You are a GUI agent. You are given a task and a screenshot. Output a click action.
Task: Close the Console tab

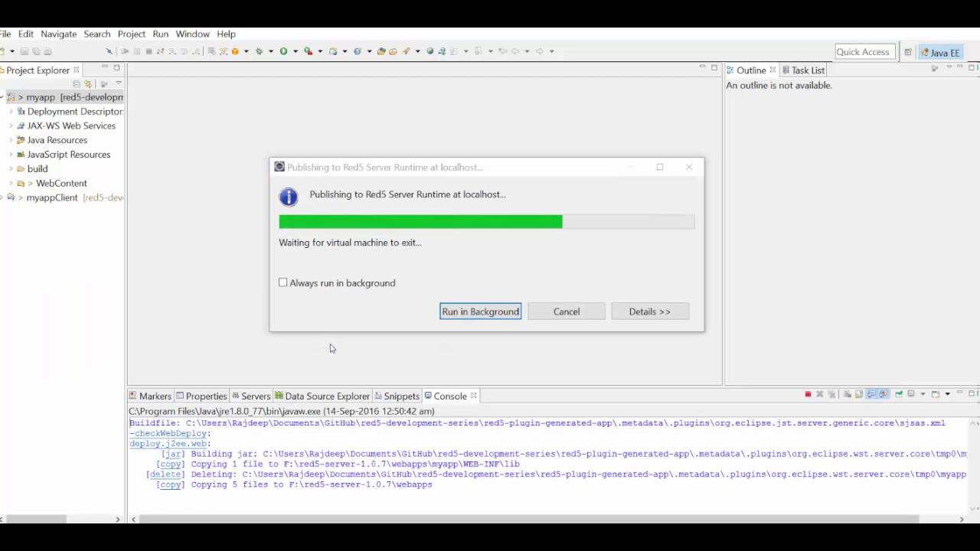pyautogui.click(x=473, y=396)
